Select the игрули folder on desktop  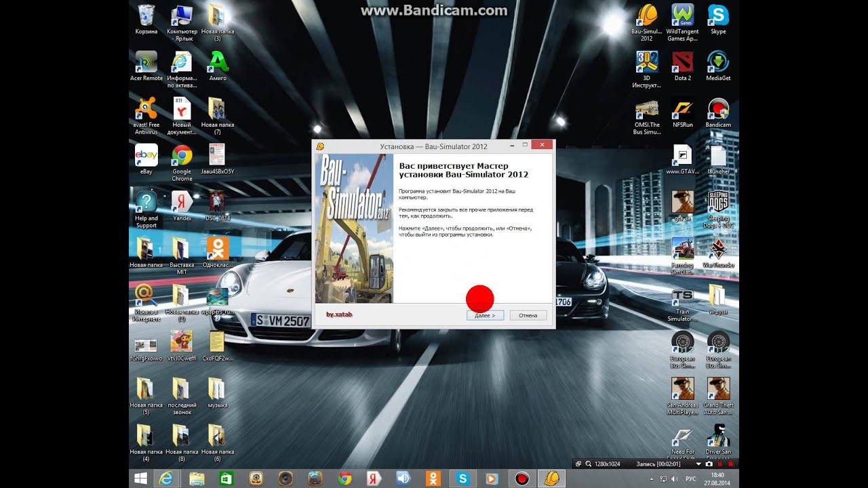pyautogui.click(x=718, y=300)
